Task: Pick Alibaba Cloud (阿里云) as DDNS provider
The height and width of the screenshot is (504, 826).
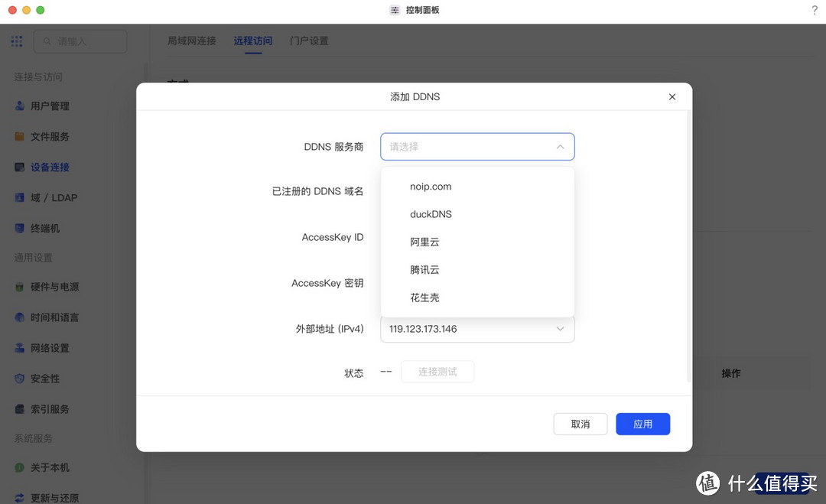Action: pos(424,242)
